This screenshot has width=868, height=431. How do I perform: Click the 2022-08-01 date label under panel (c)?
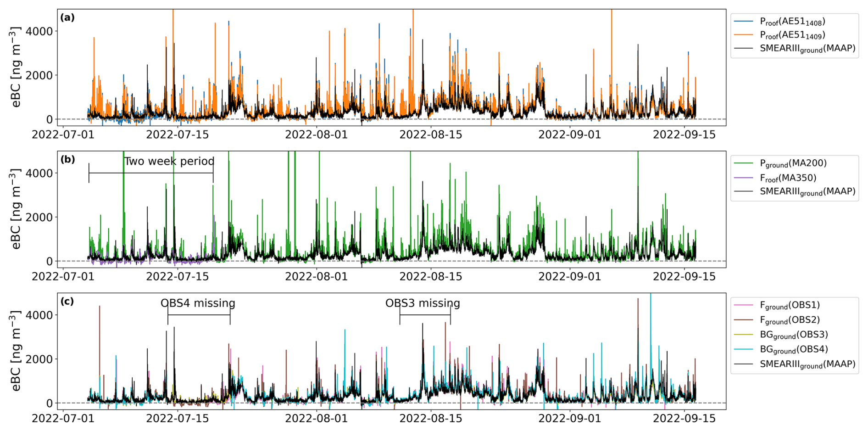click(x=317, y=419)
